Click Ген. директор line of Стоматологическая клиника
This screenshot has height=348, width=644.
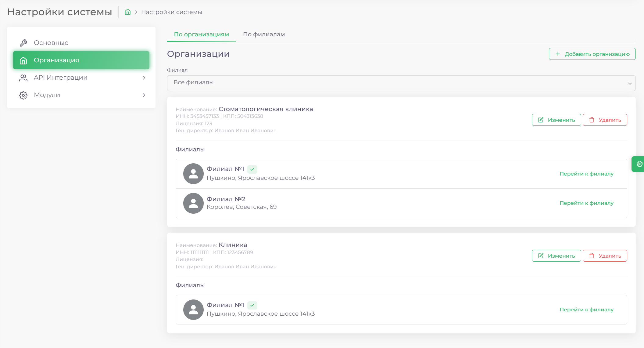(x=226, y=131)
